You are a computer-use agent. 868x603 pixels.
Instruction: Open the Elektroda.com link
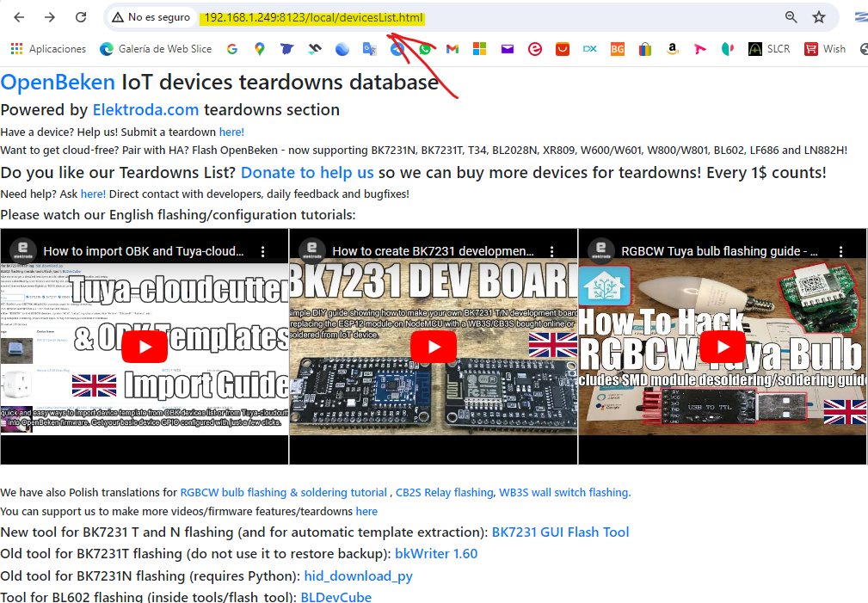tap(145, 109)
